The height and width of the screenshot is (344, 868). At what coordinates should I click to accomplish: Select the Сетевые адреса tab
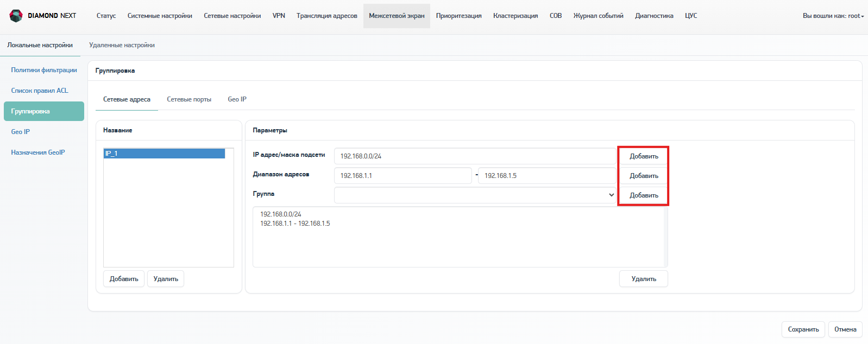pyautogui.click(x=127, y=99)
